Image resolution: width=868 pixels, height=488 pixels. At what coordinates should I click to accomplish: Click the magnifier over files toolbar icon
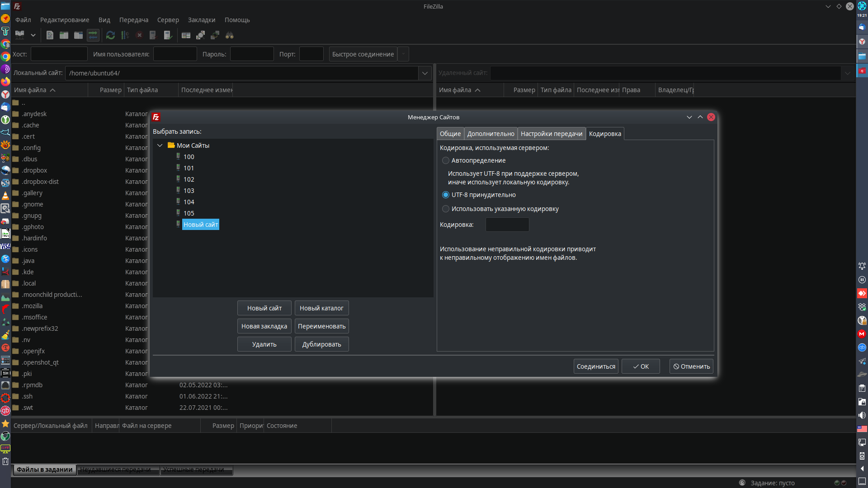pyautogui.click(x=200, y=35)
